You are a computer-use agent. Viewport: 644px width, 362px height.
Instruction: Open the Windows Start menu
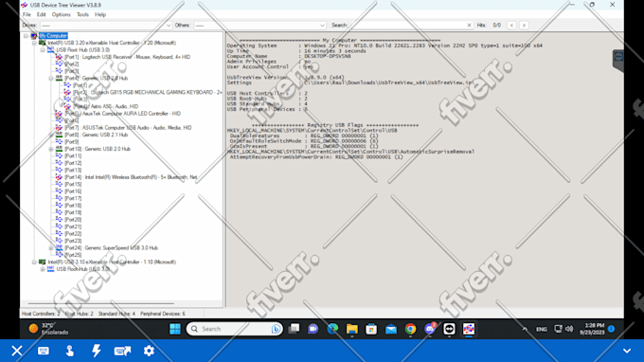(x=175, y=329)
